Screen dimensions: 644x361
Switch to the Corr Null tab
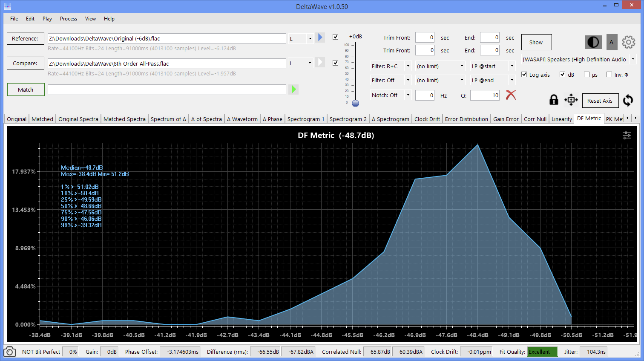point(535,119)
